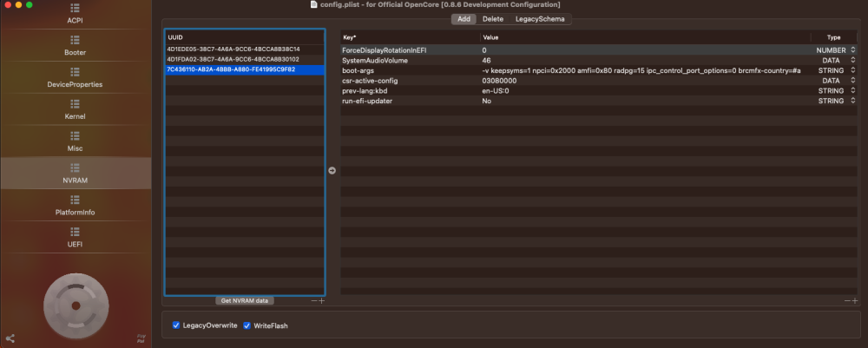The image size is (868, 348).
Task: Toggle the WriteFlash checkbox
Action: 247,325
